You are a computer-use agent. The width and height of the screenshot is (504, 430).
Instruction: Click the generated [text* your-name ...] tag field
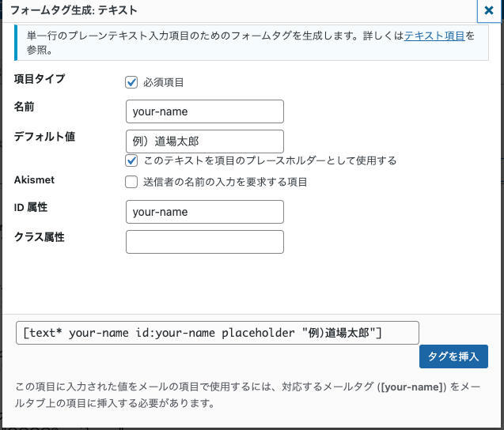[x=218, y=333]
